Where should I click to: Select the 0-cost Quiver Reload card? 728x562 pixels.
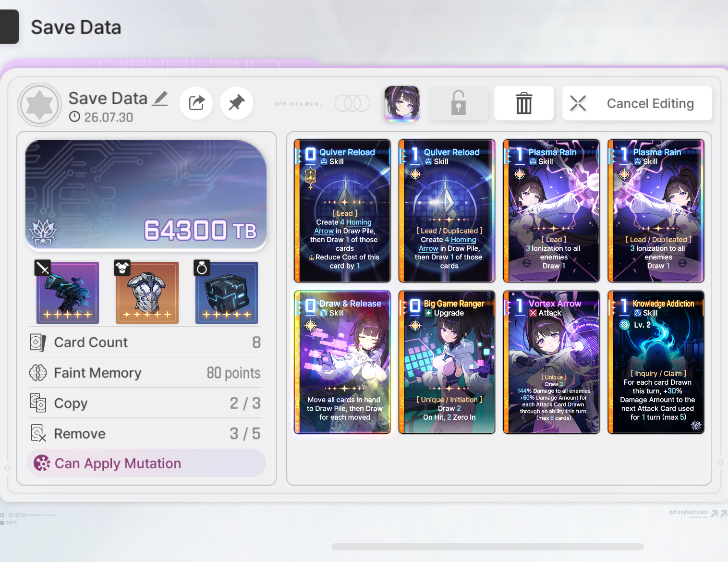click(342, 211)
